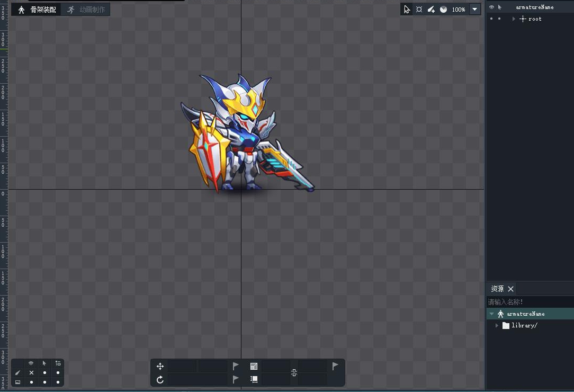Toggle the bone tree-display dot in the filter grid
574x392 pixels.
[58, 372]
